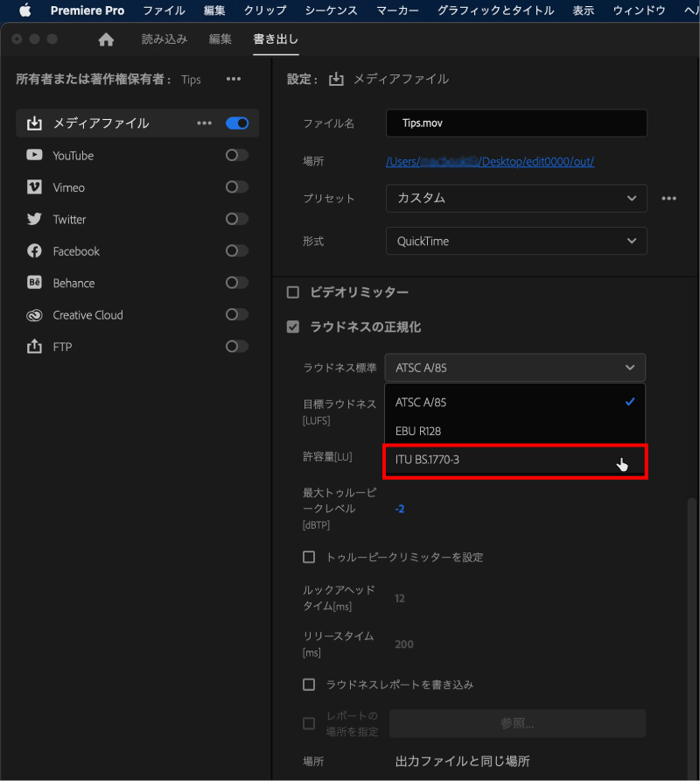Enable the Facebook publish toggle
The width and height of the screenshot is (700, 781).
tap(237, 250)
